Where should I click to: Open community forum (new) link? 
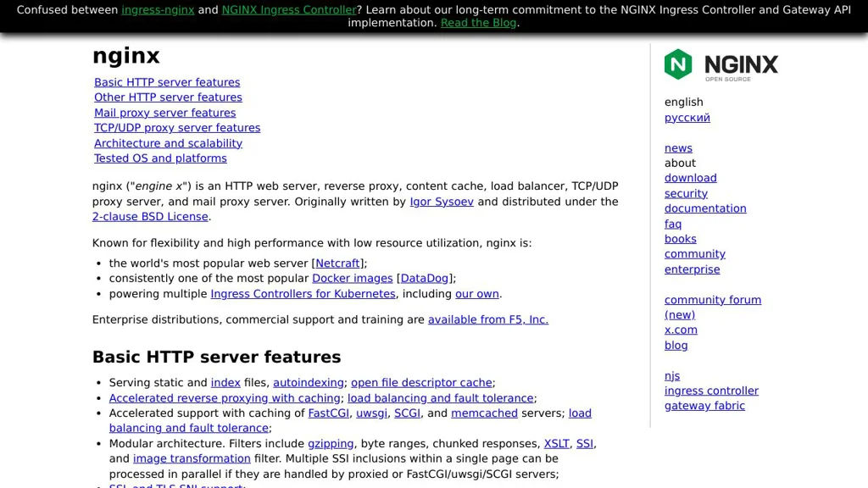(712, 307)
